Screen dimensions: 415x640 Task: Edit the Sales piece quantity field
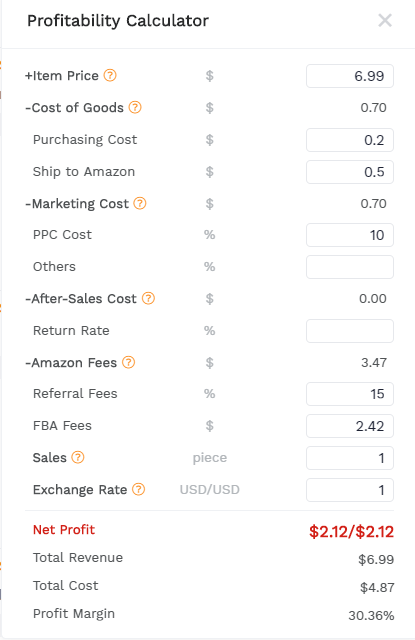pyautogui.click(x=350, y=458)
